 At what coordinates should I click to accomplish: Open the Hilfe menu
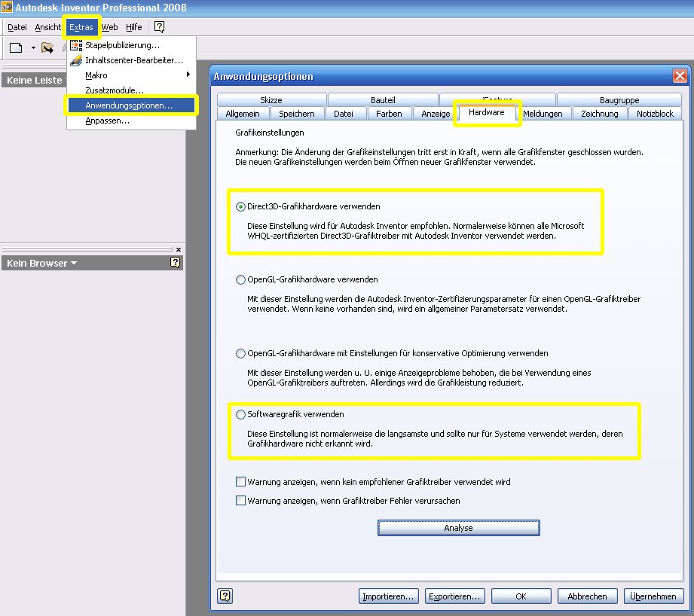click(x=133, y=27)
